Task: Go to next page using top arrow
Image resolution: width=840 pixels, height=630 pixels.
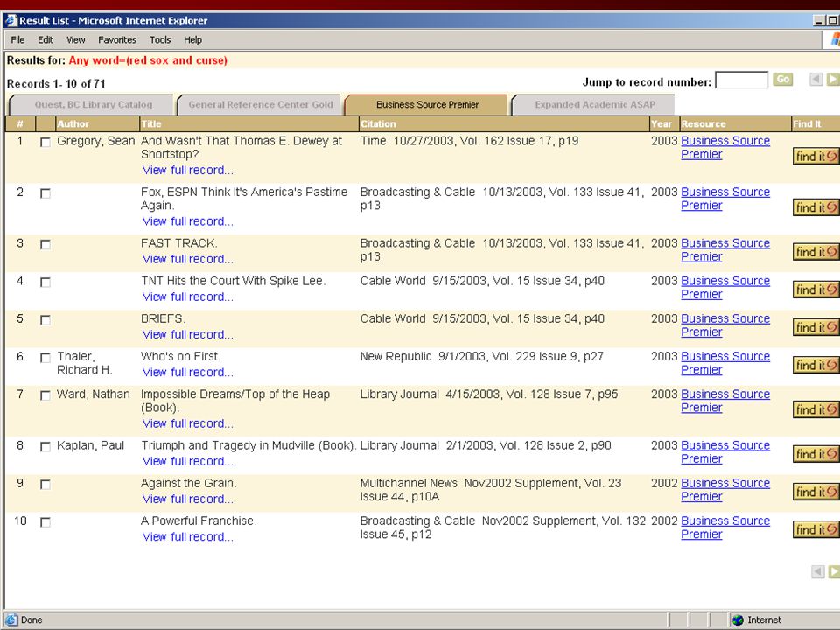Action: 833,80
